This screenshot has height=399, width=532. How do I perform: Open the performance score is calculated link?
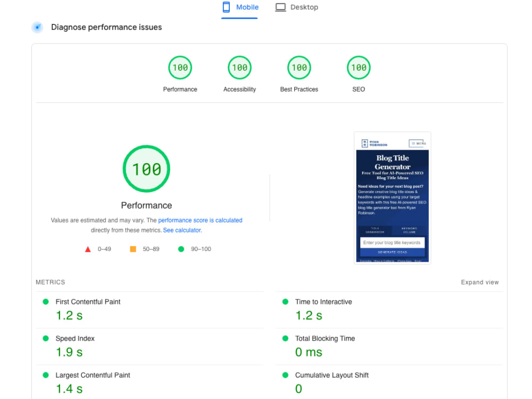click(200, 220)
